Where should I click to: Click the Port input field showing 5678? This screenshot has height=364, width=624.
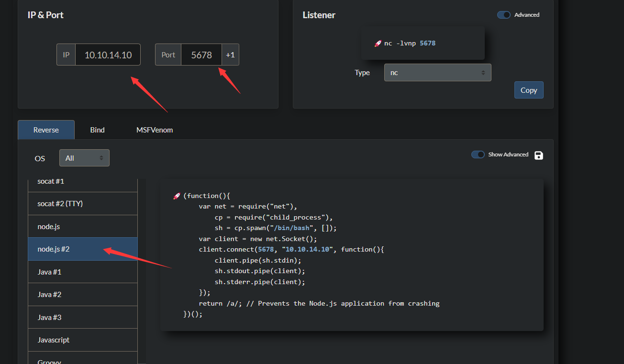pos(201,55)
